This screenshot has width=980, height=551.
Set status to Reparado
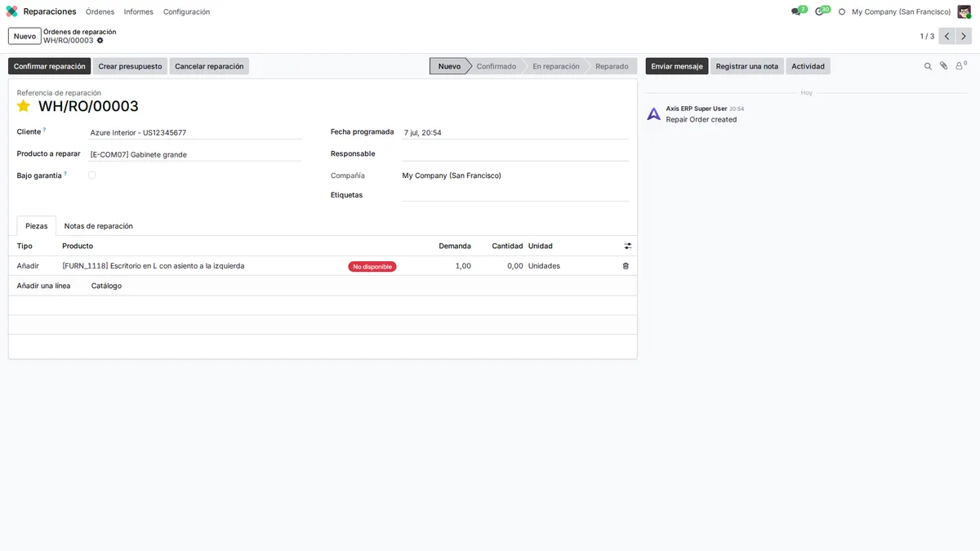pos(612,66)
